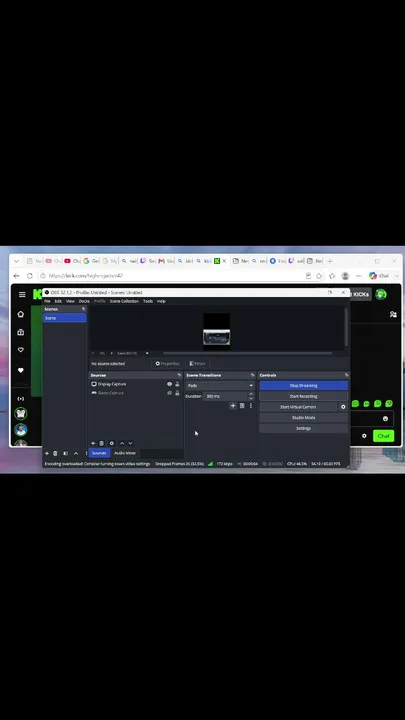Open the browser profile avatar icon
405x720 pixels.
345,276
